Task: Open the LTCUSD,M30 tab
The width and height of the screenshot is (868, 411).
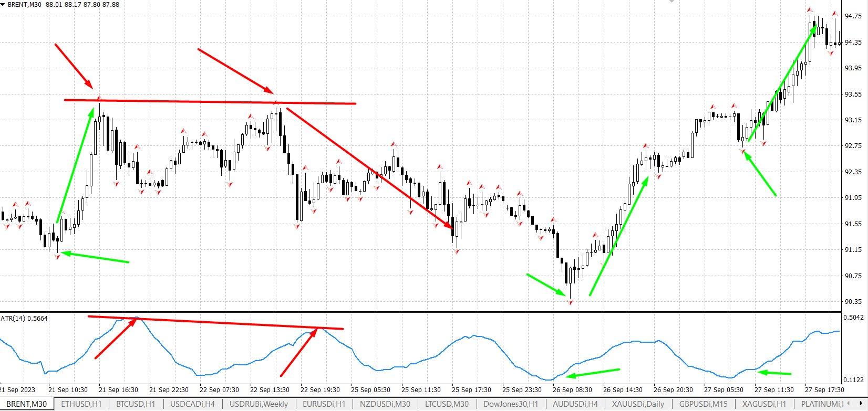Action: click(447, 404)
